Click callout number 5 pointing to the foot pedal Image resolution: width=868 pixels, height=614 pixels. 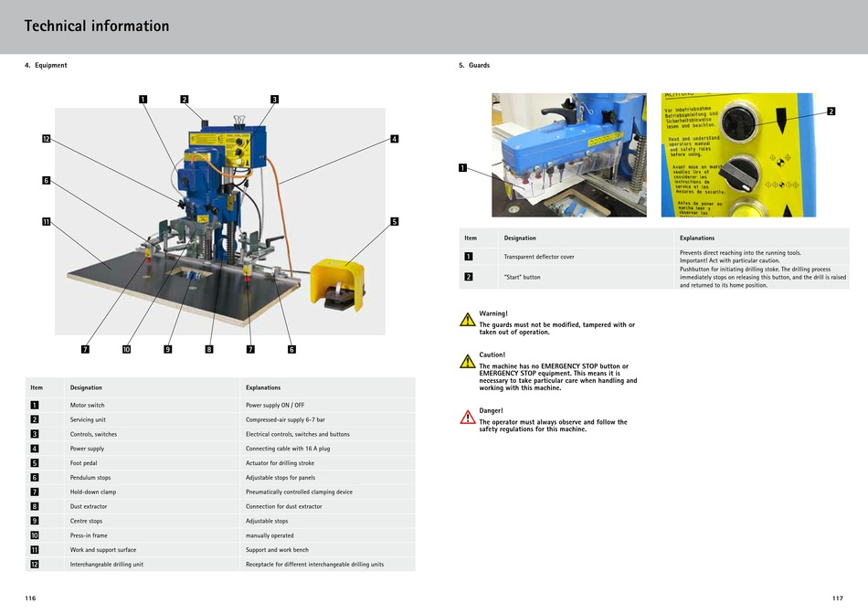[394, 221]
